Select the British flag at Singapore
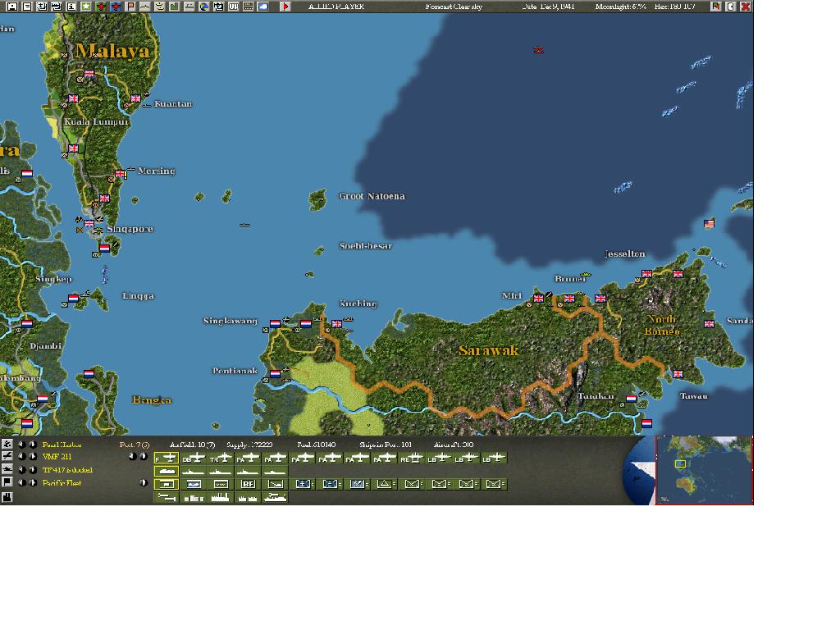 pyautogui.click(x=89, y=223)
